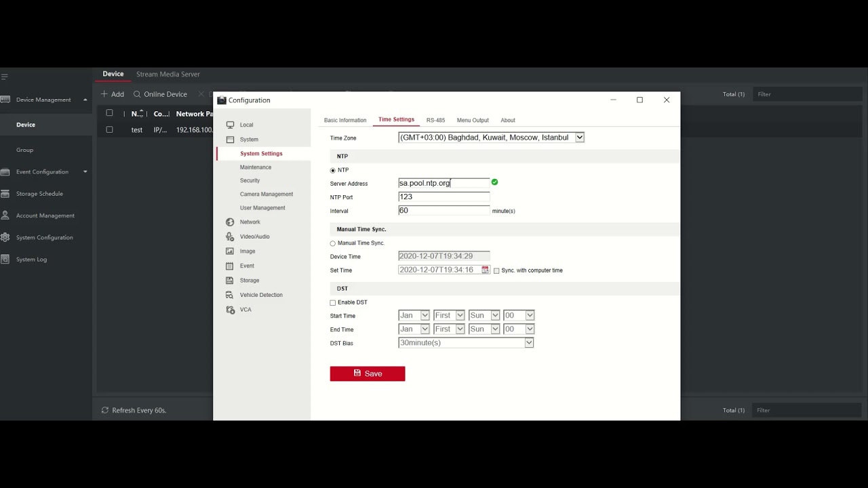Viewport: 868px width, 488px height.
Task: Open the Time Zone dropdown
Action: click(580, 137)
